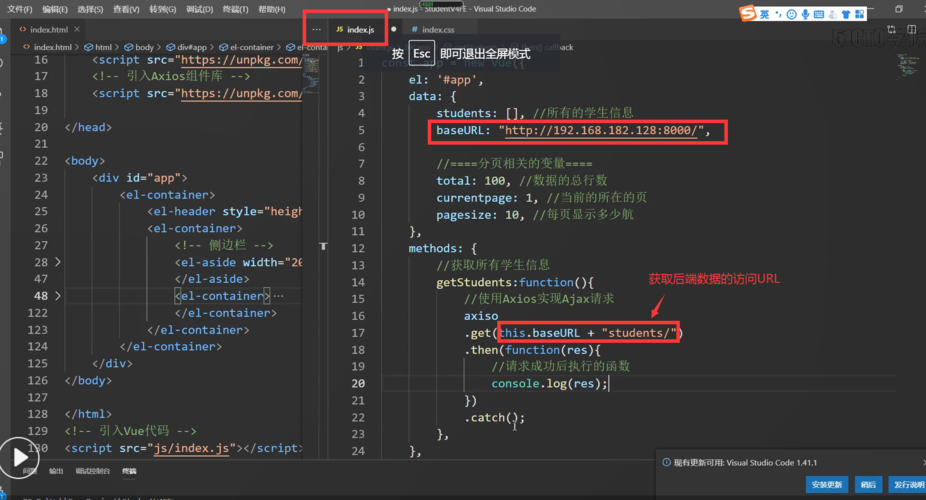Click 'getStudents' on line 14
This screenshot has width=926, height=500.
tap(474, 282)
